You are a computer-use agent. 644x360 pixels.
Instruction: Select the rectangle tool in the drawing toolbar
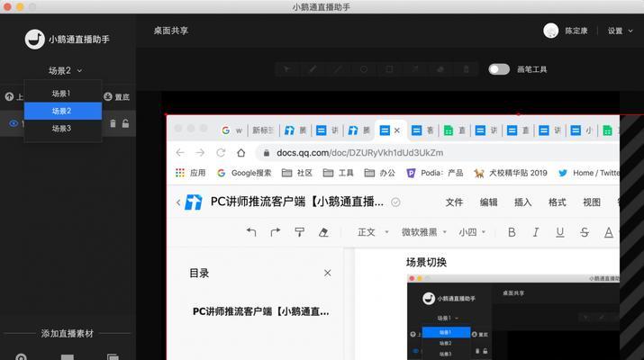click(389, 69)
